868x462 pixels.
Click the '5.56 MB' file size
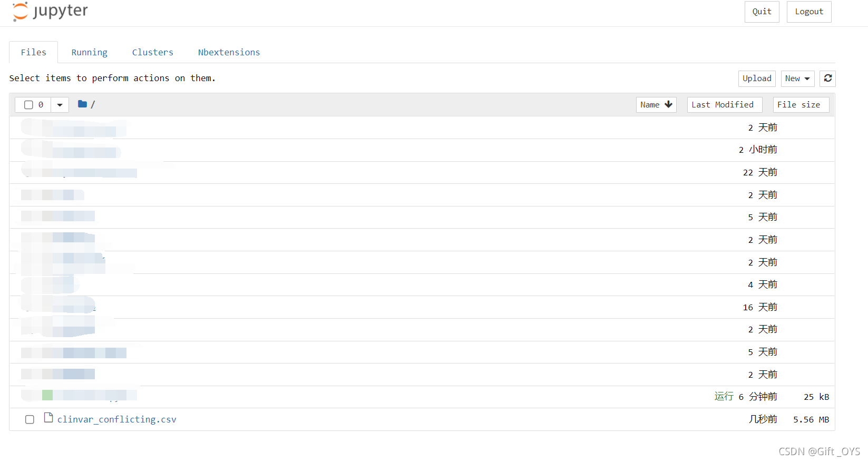tap(811, 420)
